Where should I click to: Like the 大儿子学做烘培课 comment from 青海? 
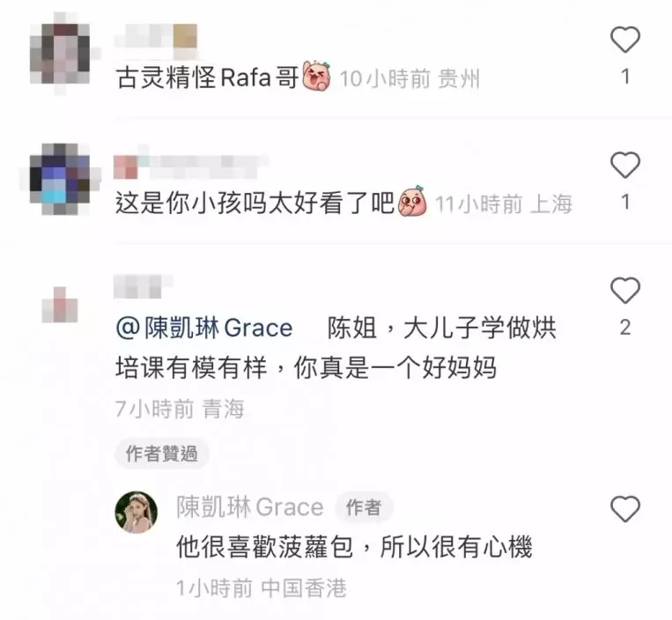click(625, 291)
